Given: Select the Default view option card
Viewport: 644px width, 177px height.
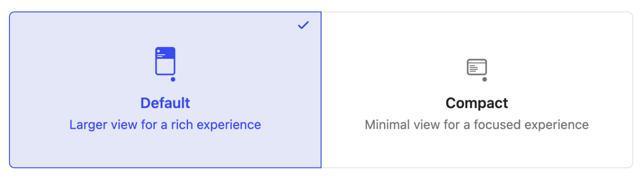Looking at the screenshot, I should click(x=165, y=90).
